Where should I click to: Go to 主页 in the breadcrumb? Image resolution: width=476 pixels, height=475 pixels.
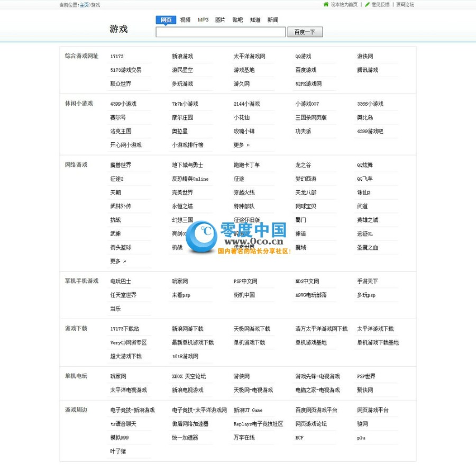click(x=84, y=5)
